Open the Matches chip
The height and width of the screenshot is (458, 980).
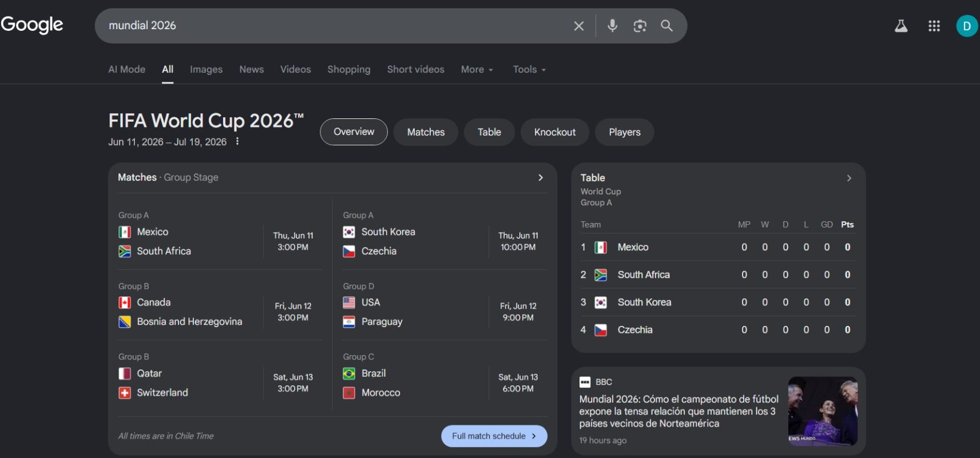[426, 132]
